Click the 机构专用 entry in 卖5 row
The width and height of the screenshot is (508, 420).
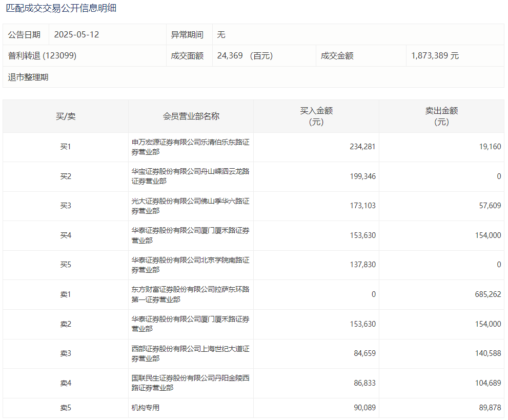(x=146, y=408)
